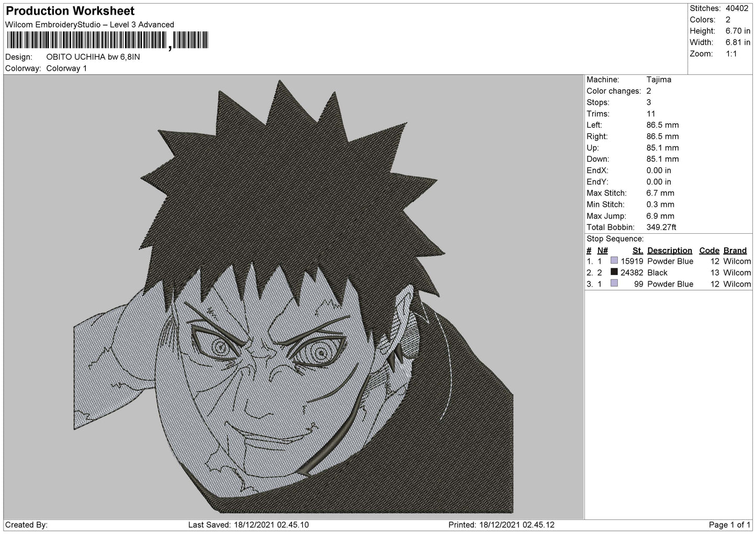
Task: Click the Stitches value 40402
Action: (x=738, y=8)
